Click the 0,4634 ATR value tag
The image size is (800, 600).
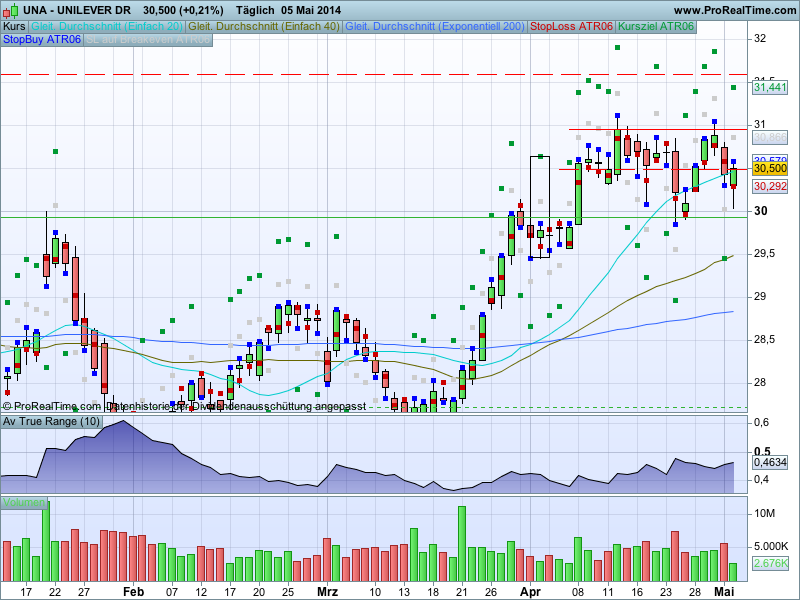click(x=770, y=462)
